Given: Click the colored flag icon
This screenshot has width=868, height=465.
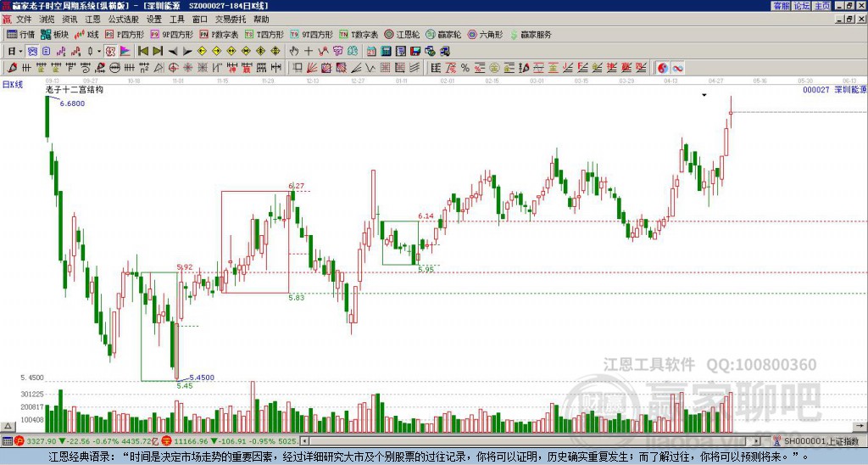Looking at the screenshot, I should (125, 52).
